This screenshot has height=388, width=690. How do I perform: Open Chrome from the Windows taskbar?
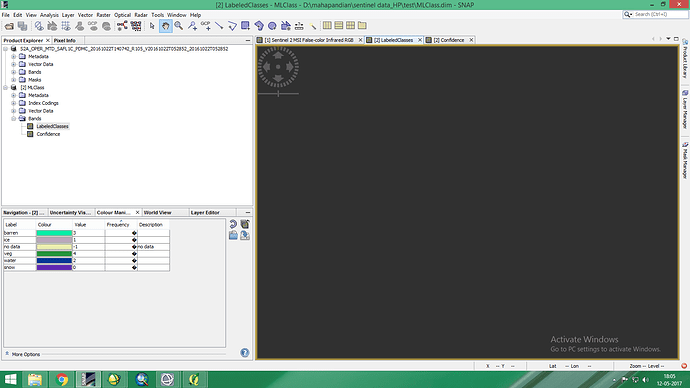pyautogui.click(x=62, y=379)
